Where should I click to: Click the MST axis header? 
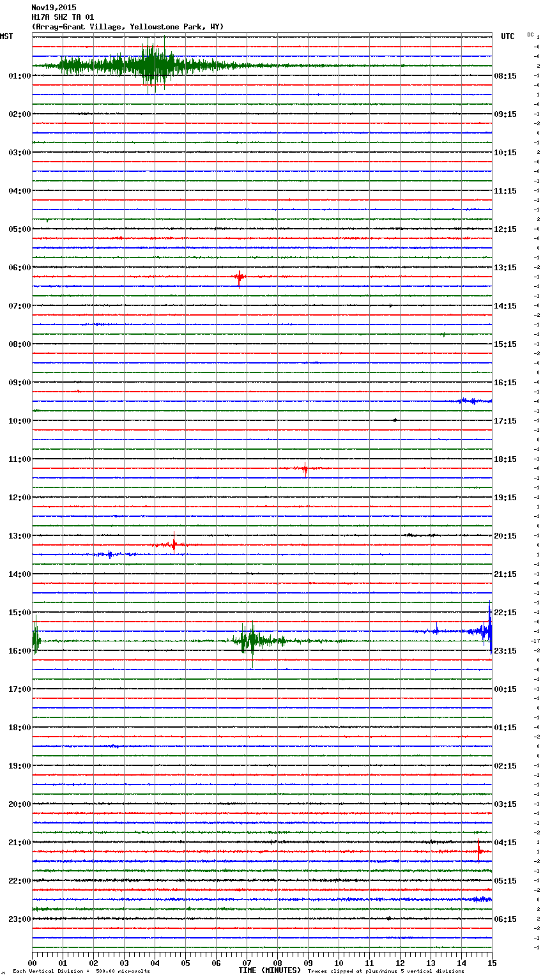pyautogui.click(x=6, y=36)
